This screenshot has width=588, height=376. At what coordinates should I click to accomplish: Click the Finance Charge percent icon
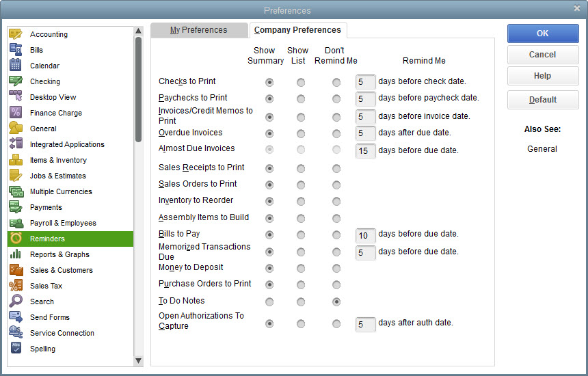16,113
